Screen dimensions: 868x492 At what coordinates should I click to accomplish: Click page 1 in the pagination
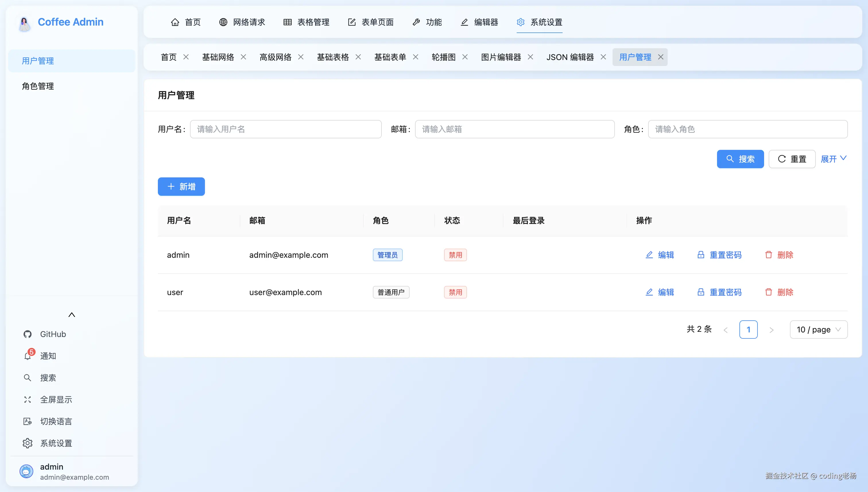(x=748, y=330)
